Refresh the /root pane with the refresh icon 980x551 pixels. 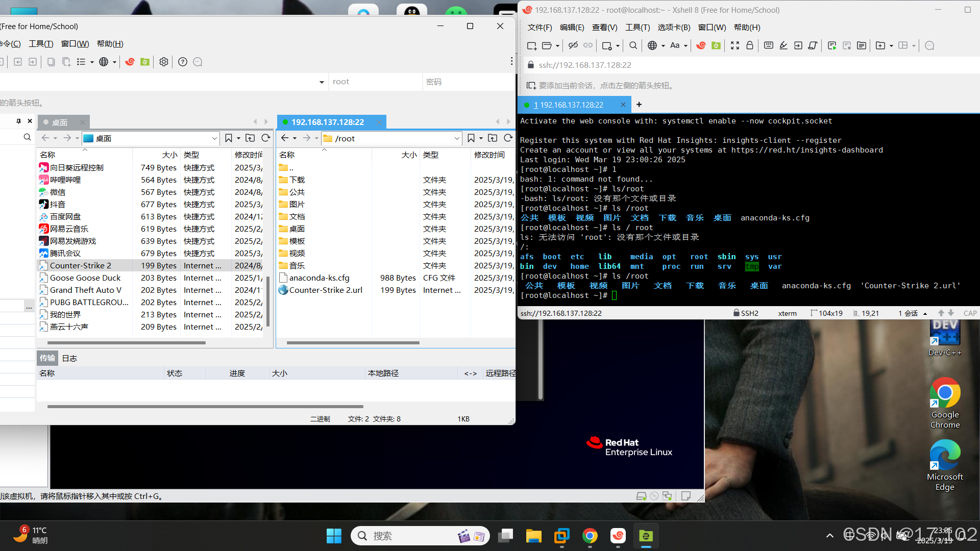(x=509, y=138)
